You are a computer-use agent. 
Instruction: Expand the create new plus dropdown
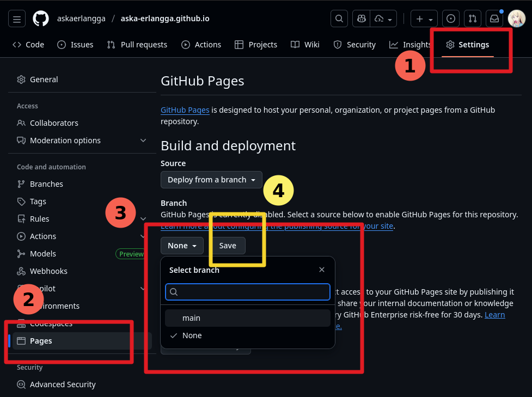pos(424,18)
